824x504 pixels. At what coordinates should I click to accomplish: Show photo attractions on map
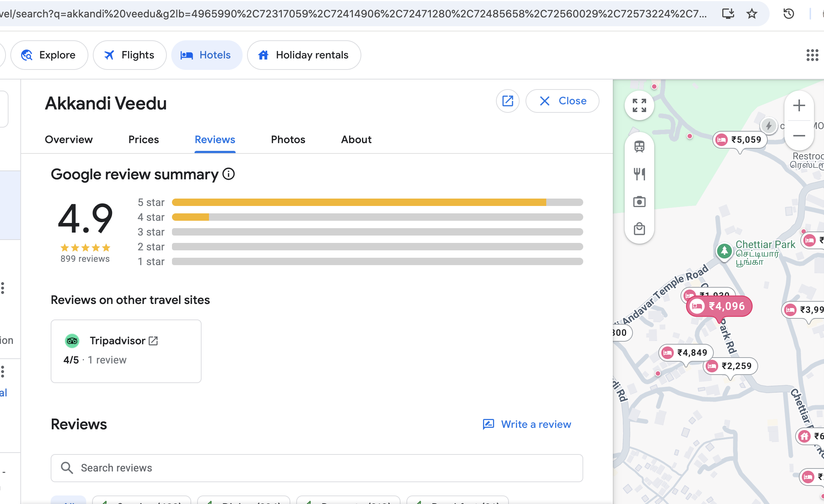639,202
